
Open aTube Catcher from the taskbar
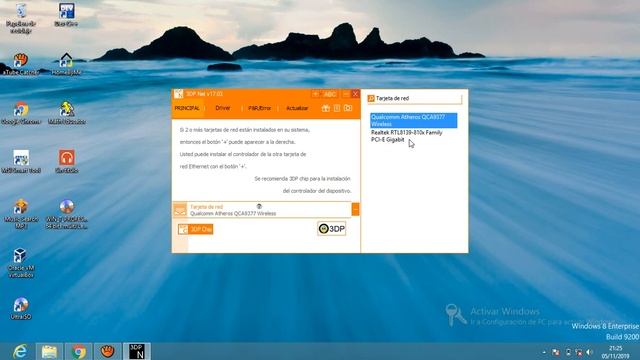[107, 351]
